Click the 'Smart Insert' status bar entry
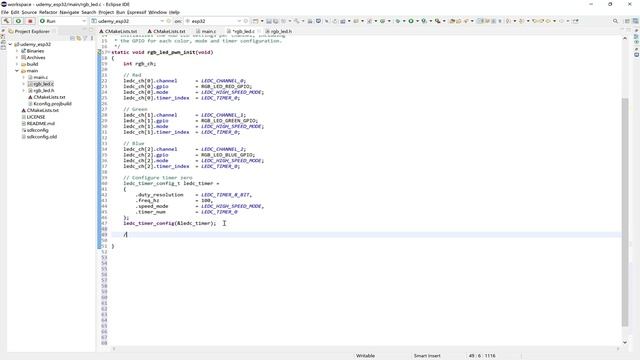 [x=427, y=356]
